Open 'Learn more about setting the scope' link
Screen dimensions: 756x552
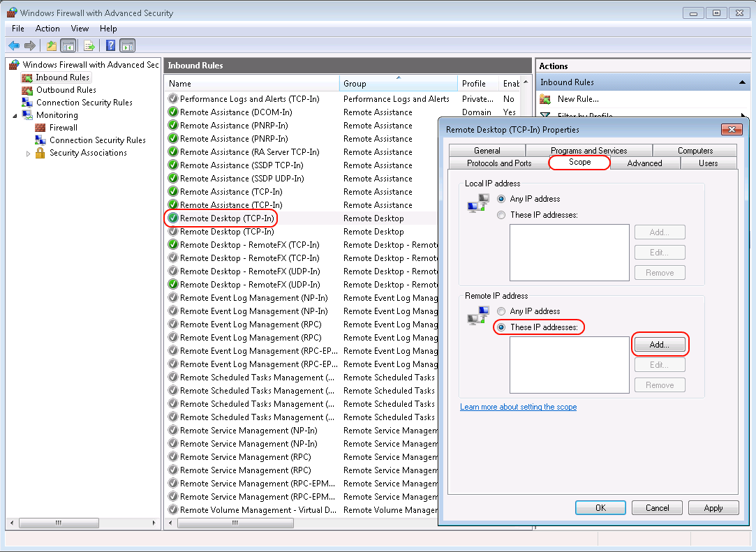point(518,407)
